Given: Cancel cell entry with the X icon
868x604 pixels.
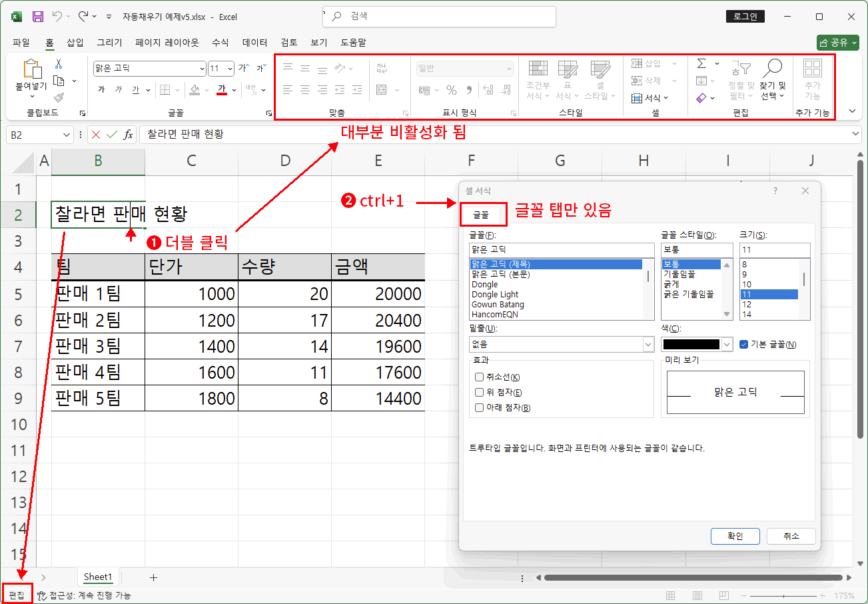Looking at the screenshot, I should pyautogui.click(x=96, y=134).
